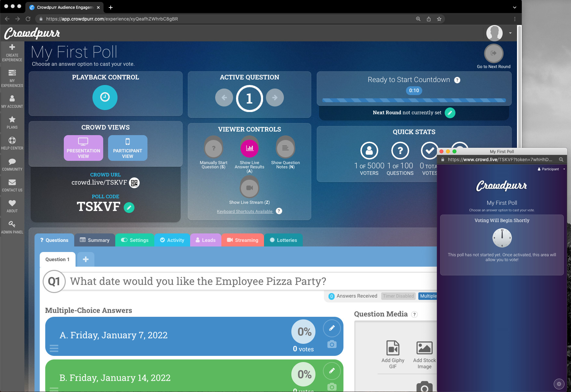Screen dimensions: 571x392
Task: Switch to the Leads tab
Action: pyautogui.click(x=206, y=240)
